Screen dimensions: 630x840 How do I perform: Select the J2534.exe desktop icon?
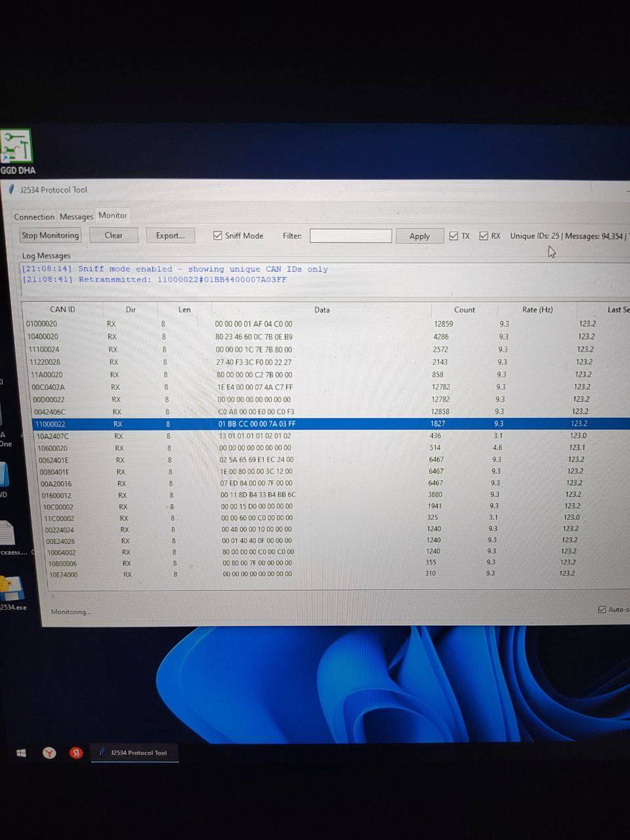click(x=12, y=590)
